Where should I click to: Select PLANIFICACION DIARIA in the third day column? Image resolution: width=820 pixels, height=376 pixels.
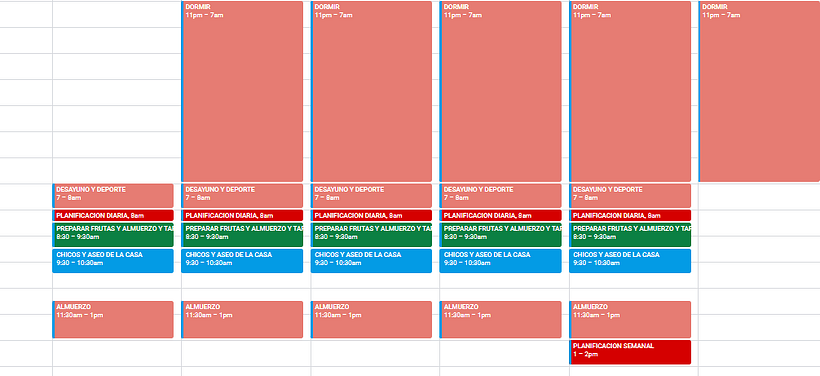371,215
